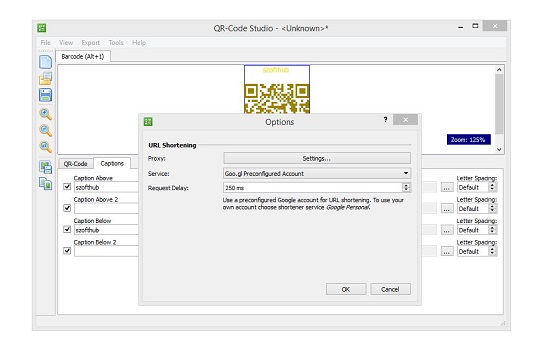The height and width of the screenshot is (360, 550).
Task: Toggle the Caption Above 2 checkbox
Action: (67, 208)
